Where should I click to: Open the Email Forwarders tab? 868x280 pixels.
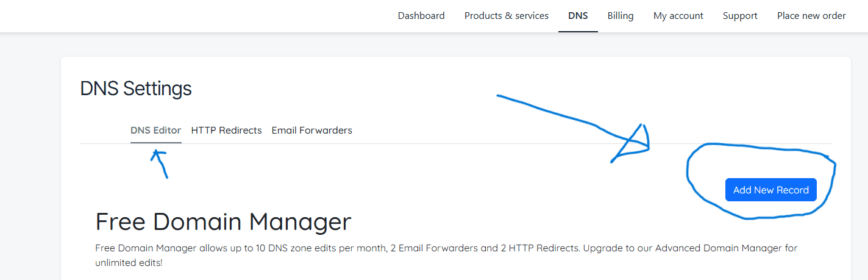click(x=311, y=131)
